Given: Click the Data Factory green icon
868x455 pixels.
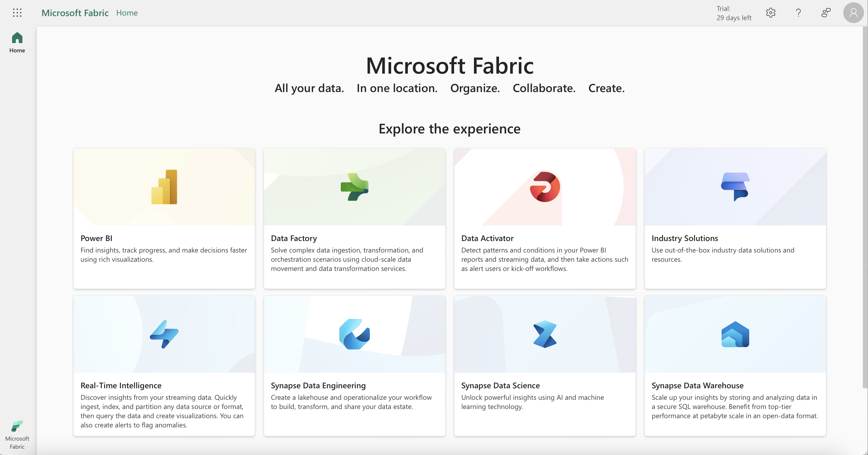Looking at the screenshot, I should (354, 187).
